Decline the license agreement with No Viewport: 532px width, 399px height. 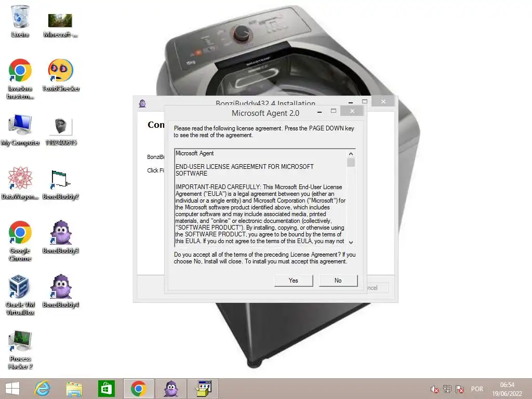pos(338,280)
